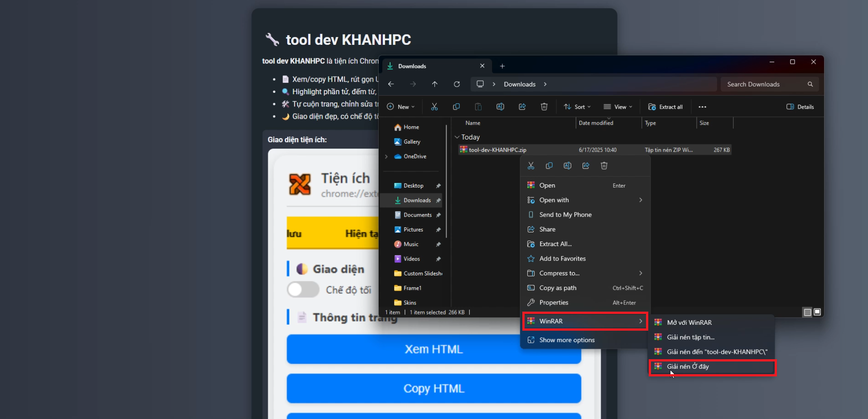Click Delete icon atop the context menu
The image size is (868, 419).
click(x=604, y=166)
